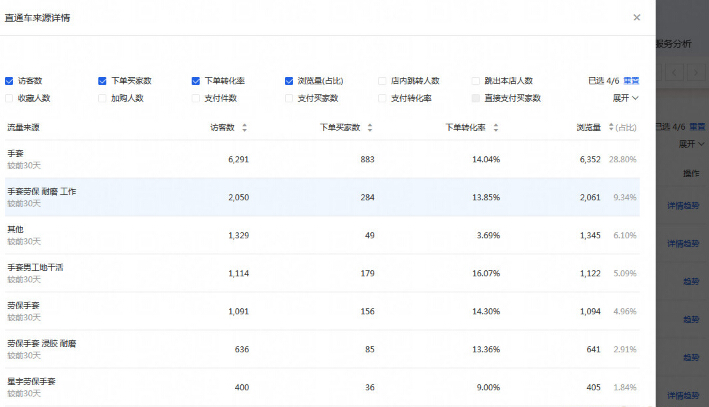Screen dimensions: 709x407
Task: Uncheck the 访客数 metric checkbox
Action: point(10,81)
